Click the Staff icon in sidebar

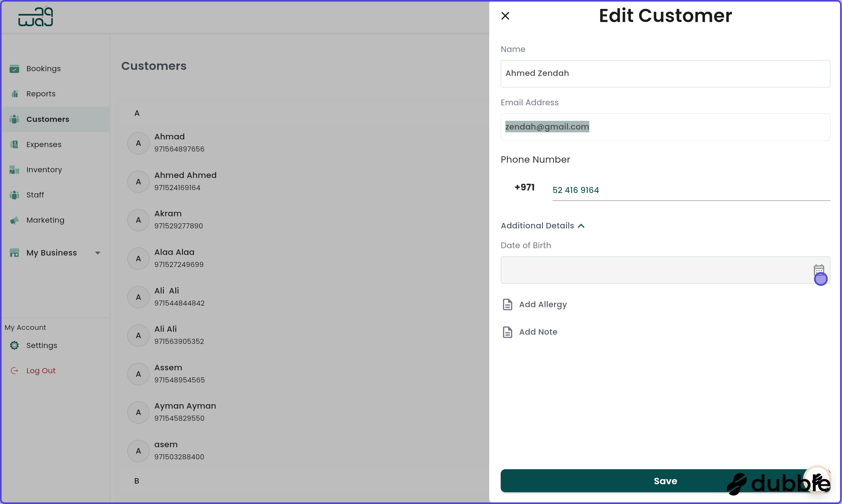tap(14, 195)
